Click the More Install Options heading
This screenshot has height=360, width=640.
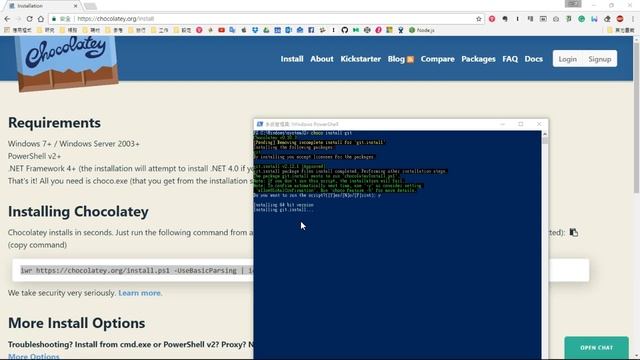[x=76, y=323]
